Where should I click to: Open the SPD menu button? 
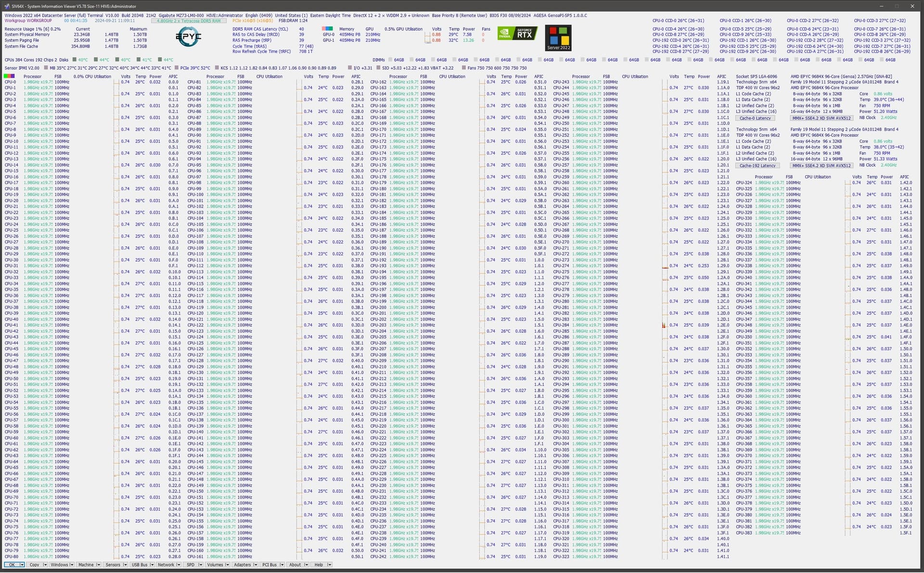click(191, 565)
